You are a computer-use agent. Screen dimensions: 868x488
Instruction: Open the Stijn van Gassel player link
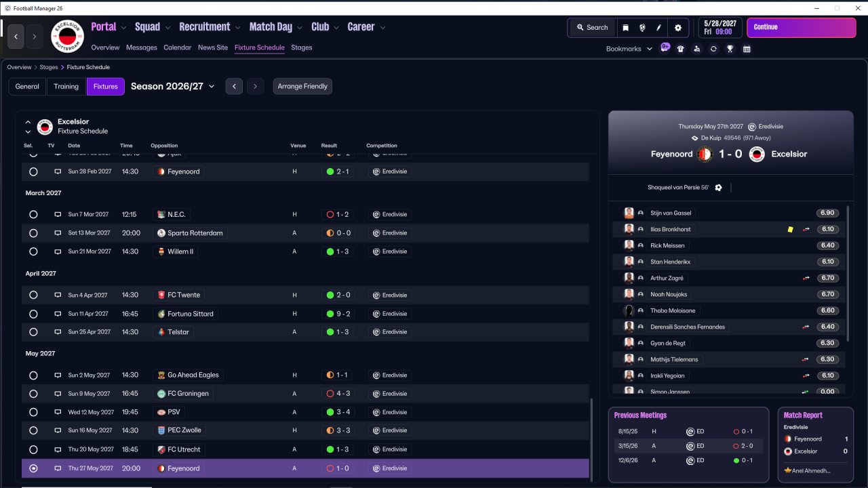(671, 213)
